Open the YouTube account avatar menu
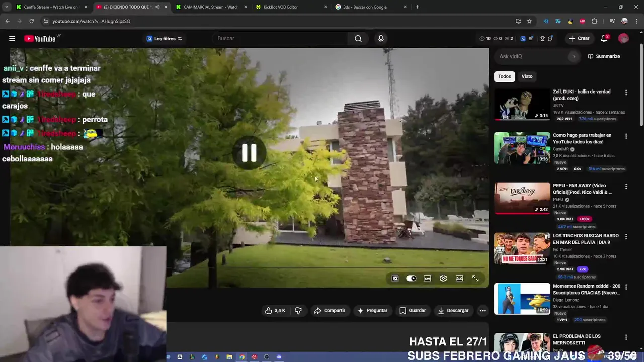 click(623, 39)
